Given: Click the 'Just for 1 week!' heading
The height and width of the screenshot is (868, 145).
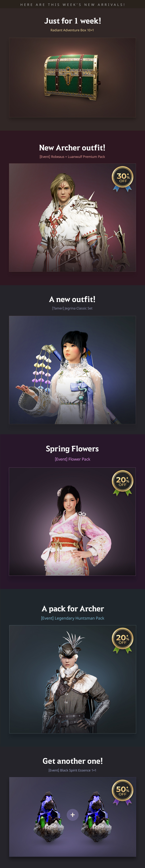Looking at the screenshot, I should tap(72, 21).
